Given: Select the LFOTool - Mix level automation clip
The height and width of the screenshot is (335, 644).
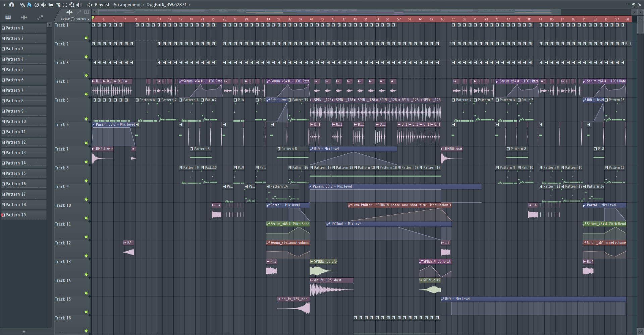Looking at the screenshot, I should (389, 231).
